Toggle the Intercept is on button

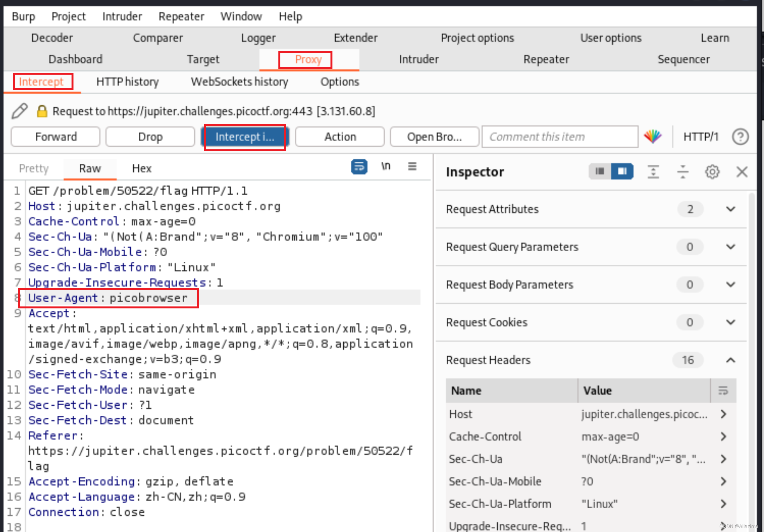point(245,137)
